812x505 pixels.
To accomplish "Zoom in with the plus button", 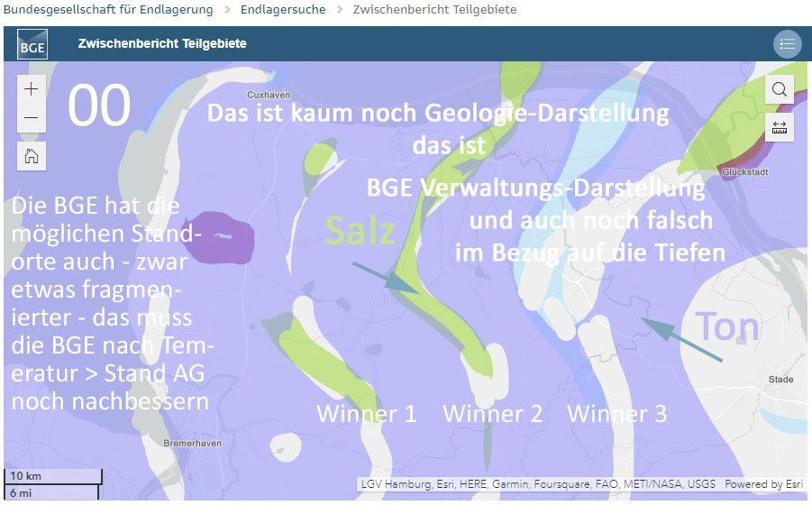I will [31, 89].
